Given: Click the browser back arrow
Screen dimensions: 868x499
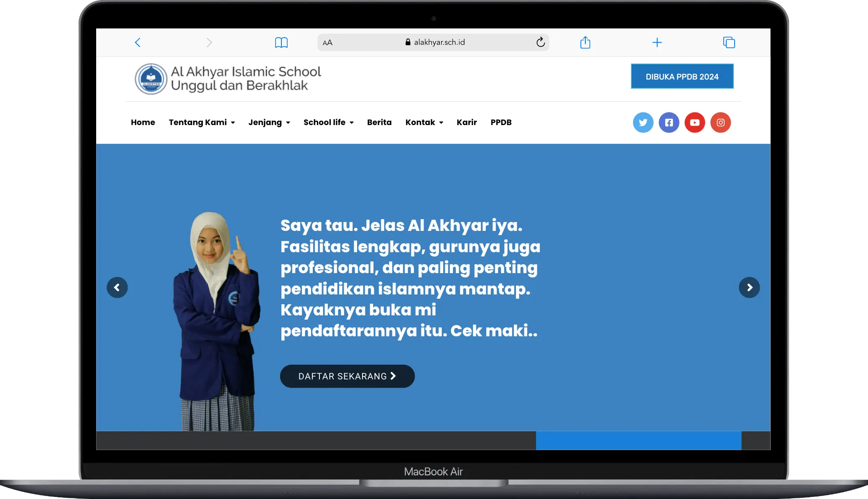Looking at the screenshot, I should pos(138,42).
